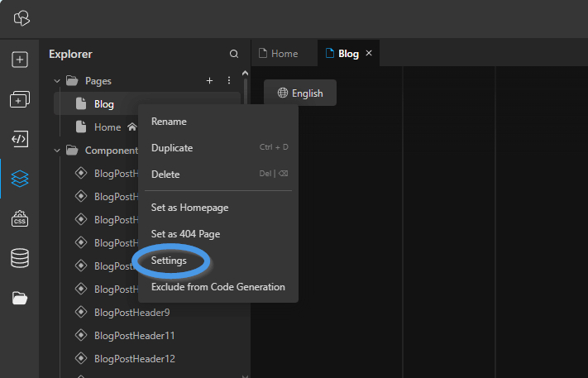Select the layers explorer sidebar icon
The width and height of the screenshot is (588, 378).
pos(20,179)
